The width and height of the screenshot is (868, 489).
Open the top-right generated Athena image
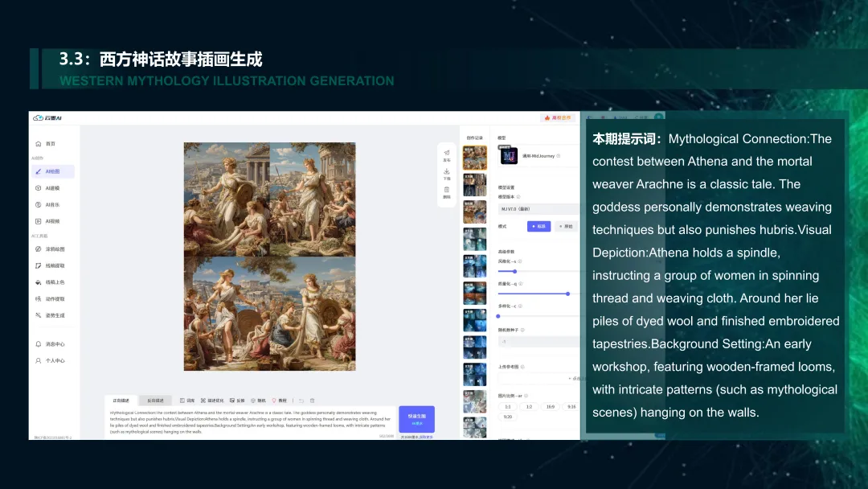313,199
